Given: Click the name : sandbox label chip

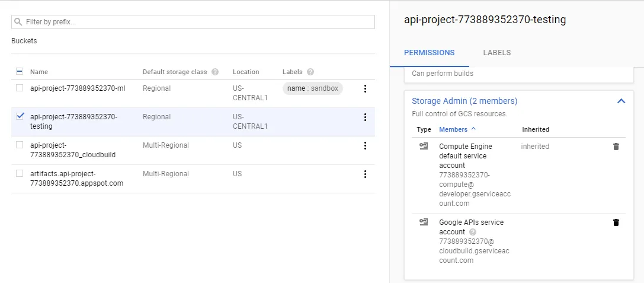Looking at the screenshot, I should pyautogui.click(x=312, y=88).
